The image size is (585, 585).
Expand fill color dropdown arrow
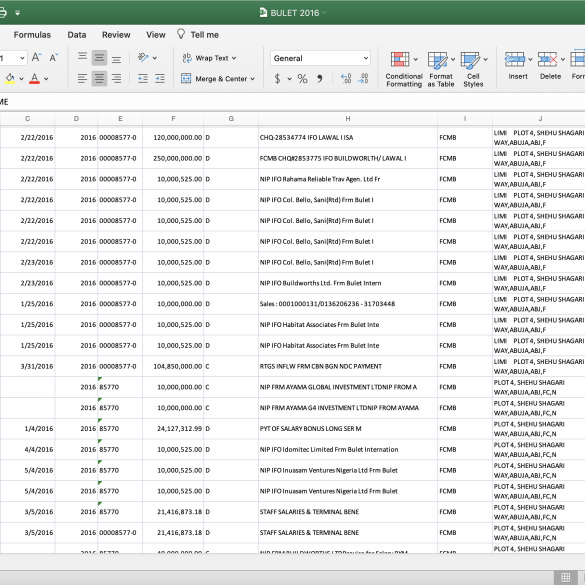tap(21, 79)
